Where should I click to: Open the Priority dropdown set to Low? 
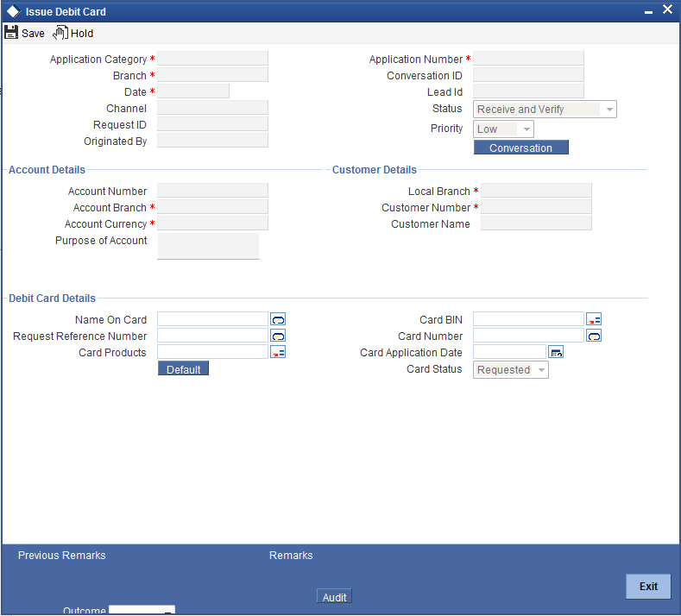point(503,129)
